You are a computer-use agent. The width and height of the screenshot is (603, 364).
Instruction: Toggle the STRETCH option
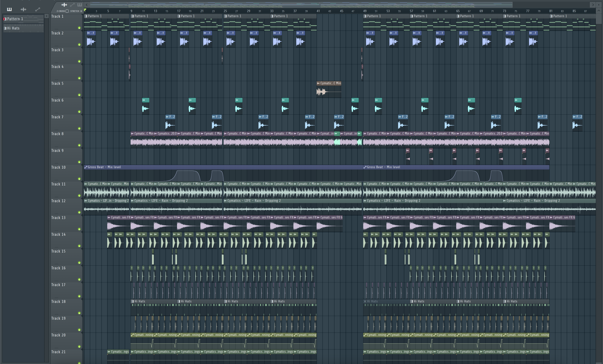point(81,11)
